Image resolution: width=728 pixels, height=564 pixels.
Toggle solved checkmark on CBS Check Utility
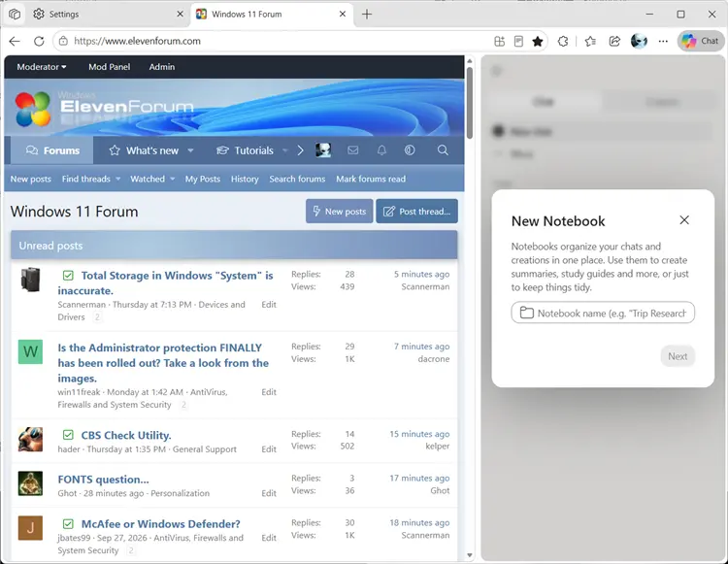68,435
